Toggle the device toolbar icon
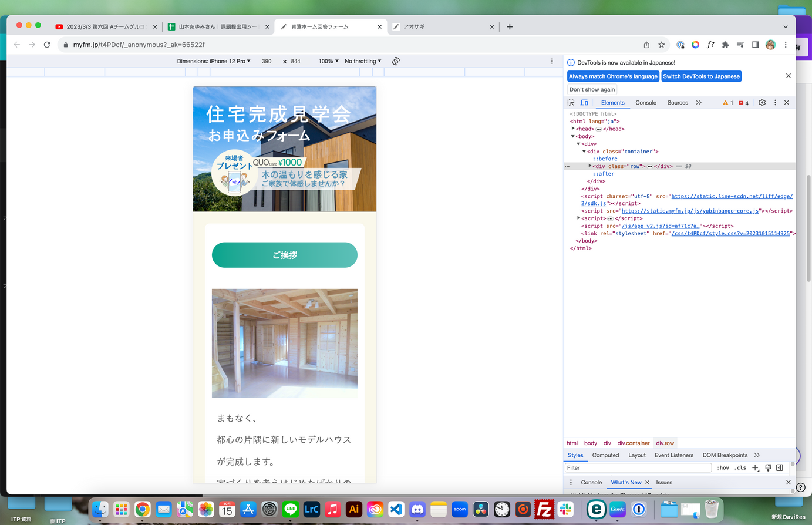The width and height of the screenshot is (812, 525). click(584, 103)
